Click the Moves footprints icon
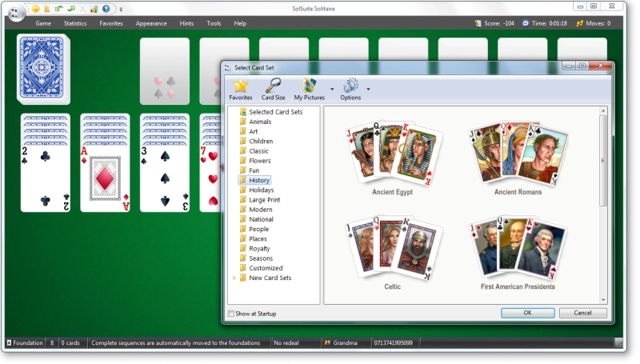The image size is (640, 364). click(x=579, y=23)
